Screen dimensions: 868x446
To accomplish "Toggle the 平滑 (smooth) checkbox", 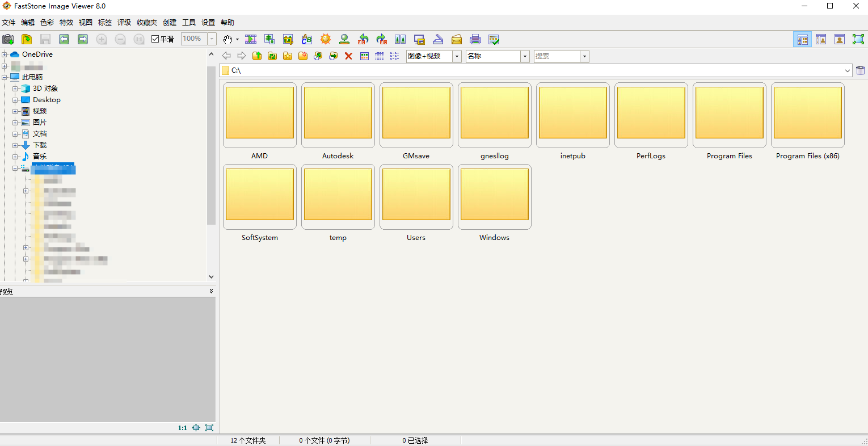I will (x=155, y=39).
